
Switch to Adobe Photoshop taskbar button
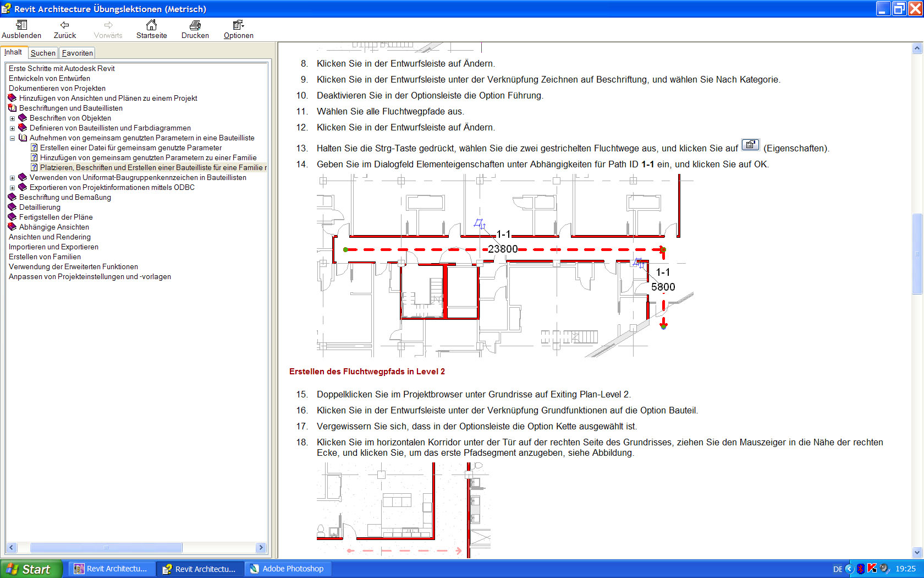(x=288, y=569)
